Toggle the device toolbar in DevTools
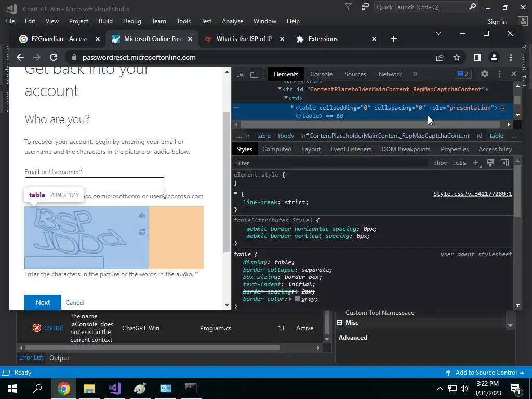The width and height of the screenshot is (532, 399). pos(254,74)
